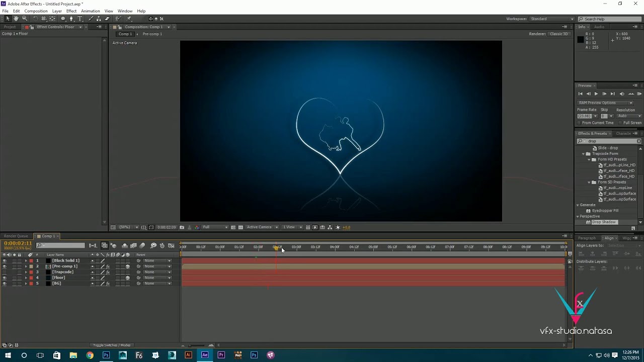Image resolution: width=644 pixels, height=362 pixels.
Task: Select the Pen tool
Action: [x=71, y=19]
